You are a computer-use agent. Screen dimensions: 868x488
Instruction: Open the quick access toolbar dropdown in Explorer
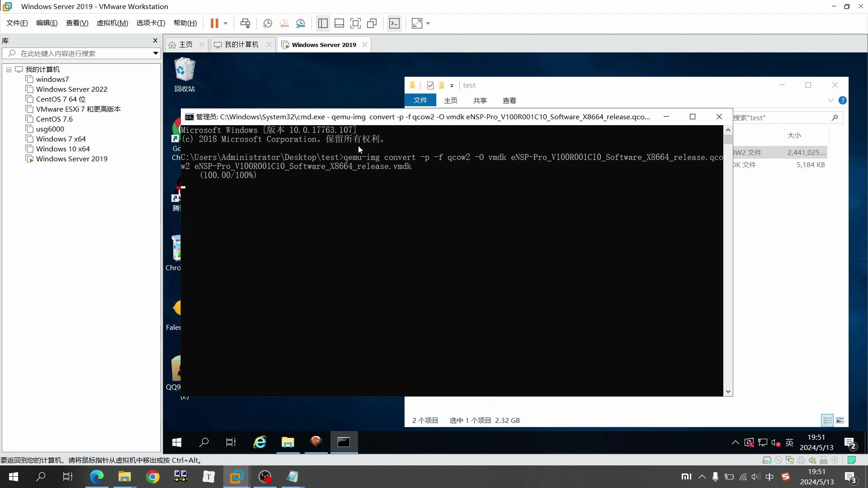point(452,85)
